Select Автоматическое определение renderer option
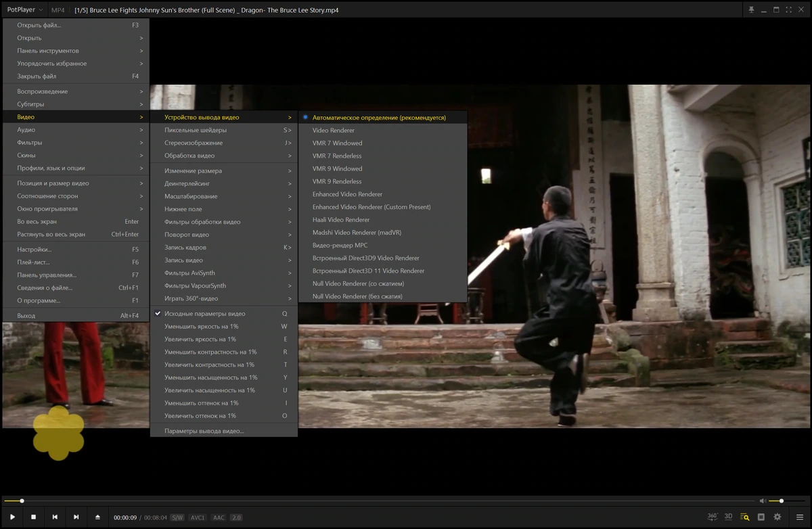Viewport: 812px width, 529px height. [x=382, y=118]
